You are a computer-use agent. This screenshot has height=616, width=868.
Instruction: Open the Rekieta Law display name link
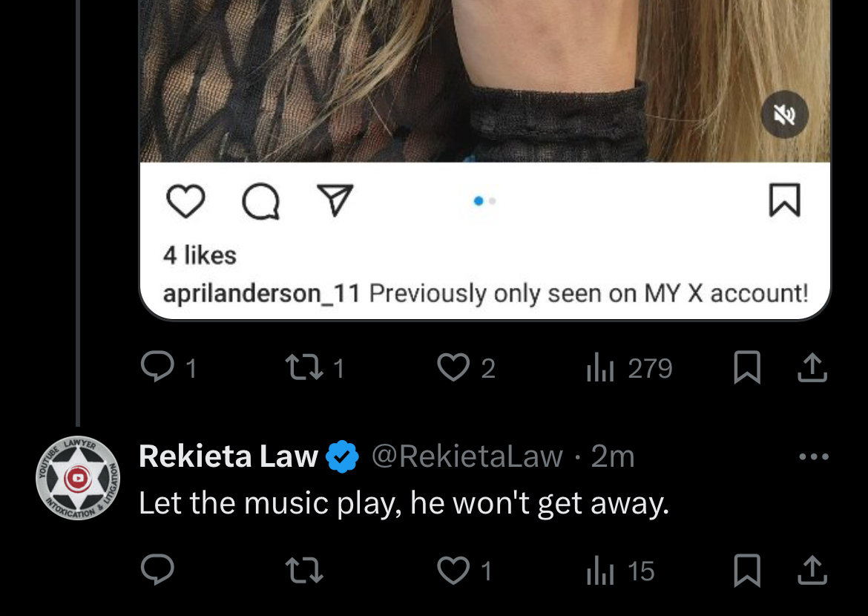point(228,456)
